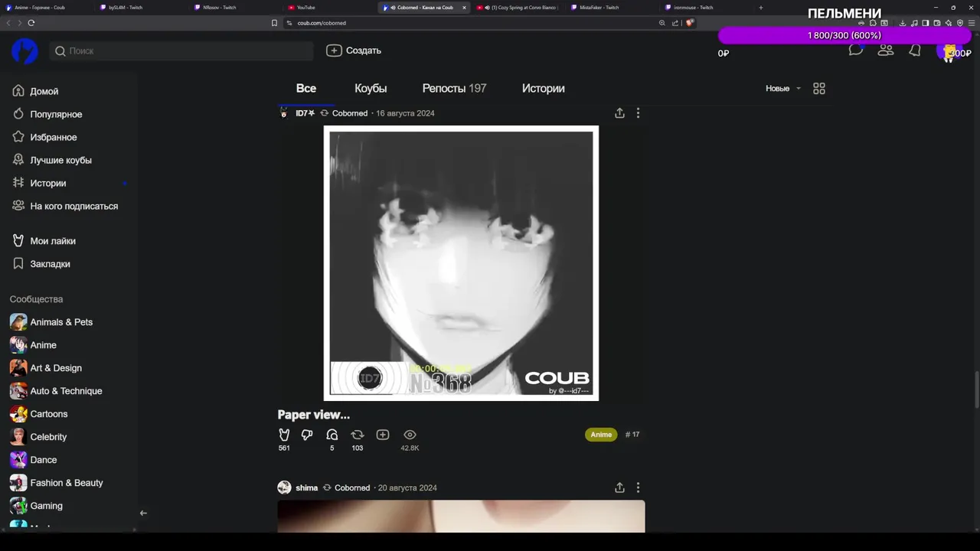Open the friends/people icon in header

pos(886,51)
